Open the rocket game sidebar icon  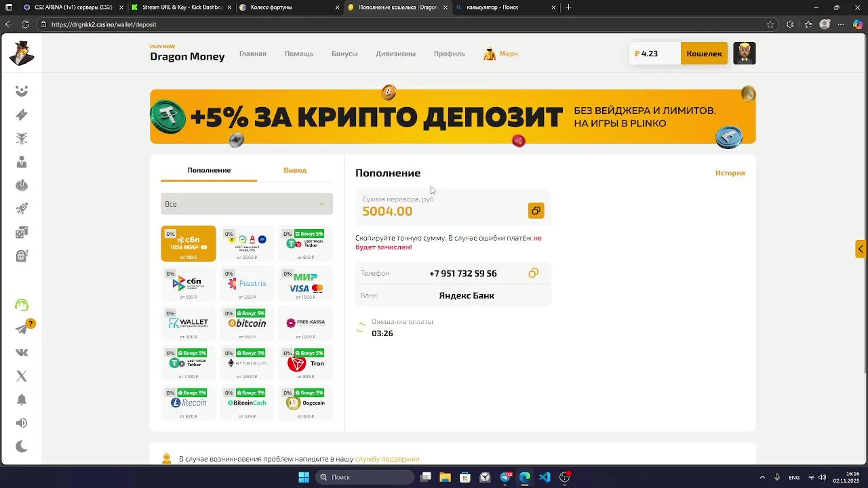coord(22,209)
